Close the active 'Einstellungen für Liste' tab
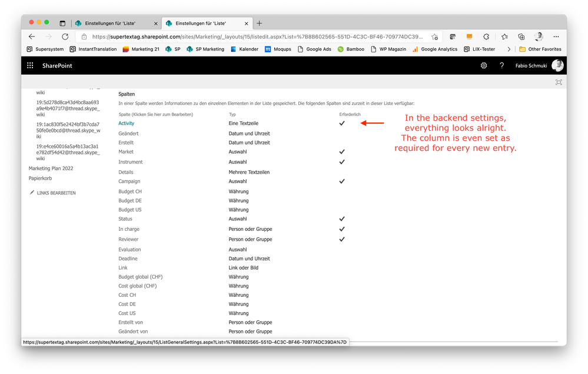Viewport: 588px width, 374px height. 247,23
